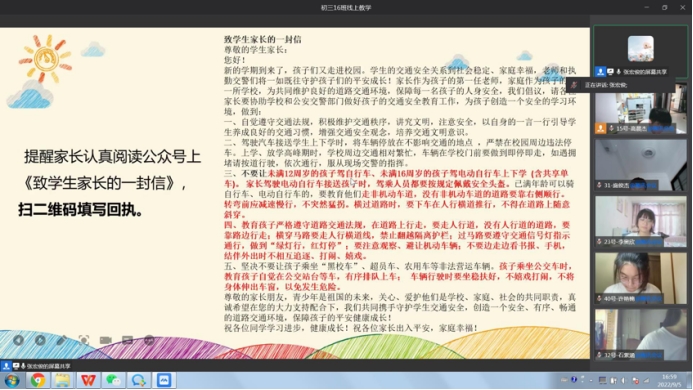Screen dimensions: 693x390
Task: Open WeChat from the taskbar
Action: click(x=113, y=380)
